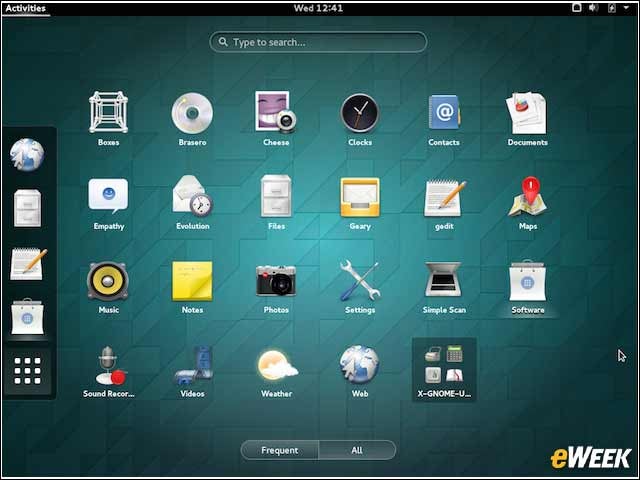Launch Geary email app

click(360, 203)
